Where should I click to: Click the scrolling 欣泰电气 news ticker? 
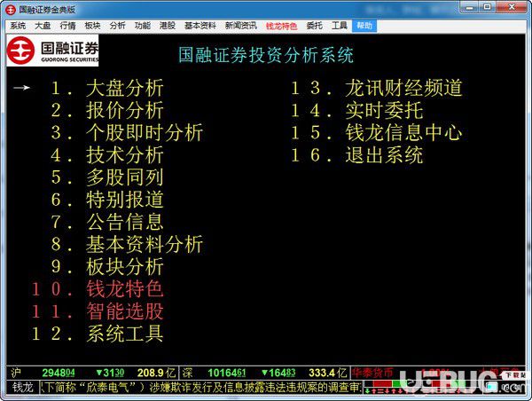pos(200,387)
